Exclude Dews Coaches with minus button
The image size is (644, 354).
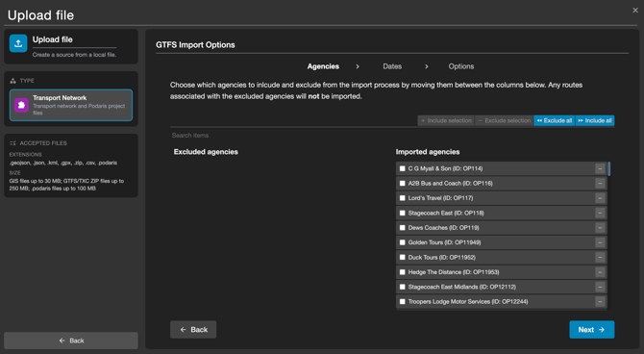coord(600,228)
